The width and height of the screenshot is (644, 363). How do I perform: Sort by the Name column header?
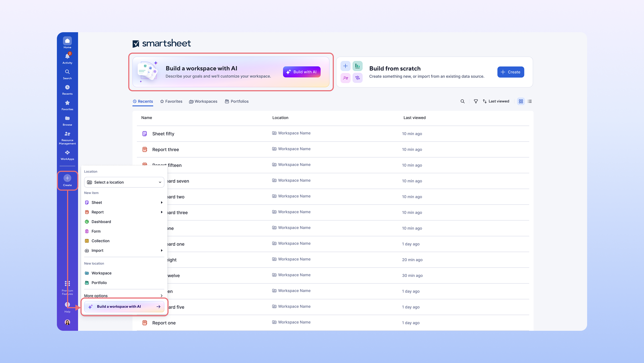pos(147,118)
